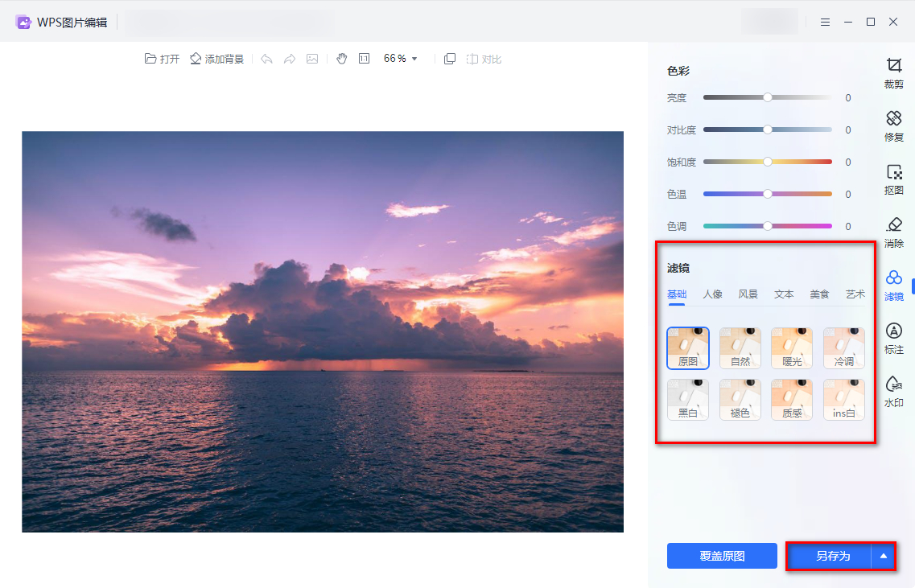This screenshot has width=915, height=588.
Task: Apply the 暖光 filter thumbnail
Action: tap(792, 348)
